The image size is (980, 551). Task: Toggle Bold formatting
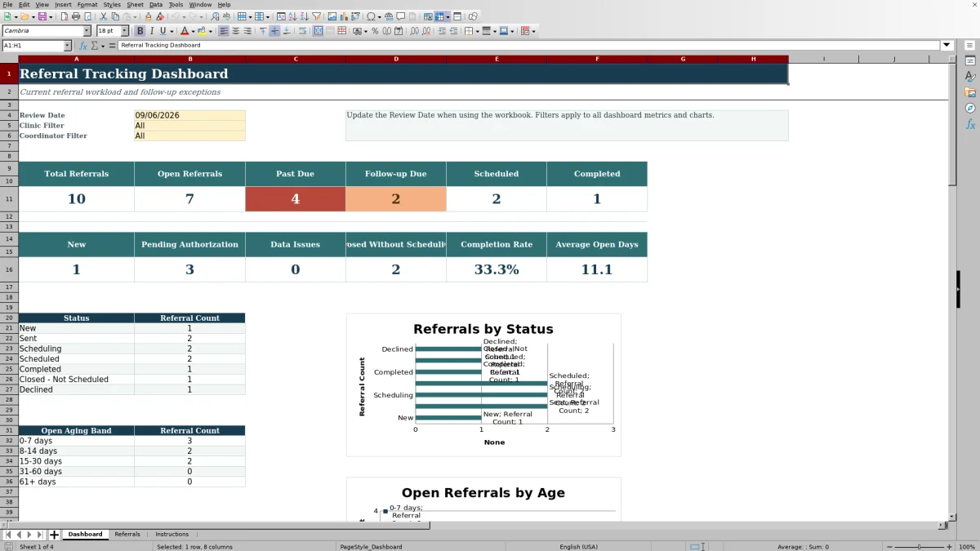[x=140, y=31]
